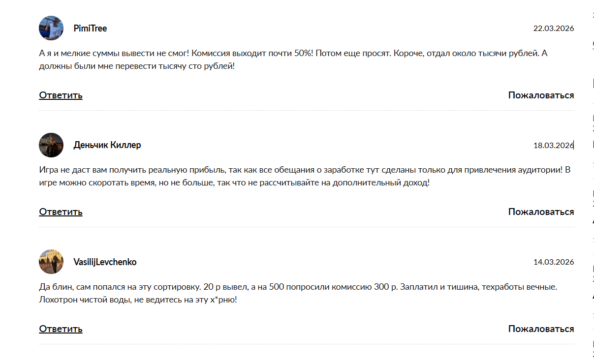The height and width of the screenshot is (364, 594).
Task: Click the 18.03.2026 date stamp
Action: [x=554, y=146]
